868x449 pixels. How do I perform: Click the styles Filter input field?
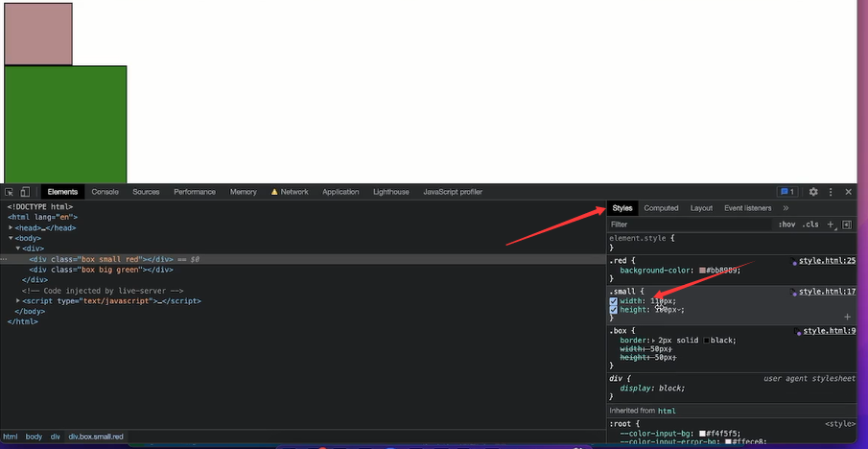coord(690,224)
